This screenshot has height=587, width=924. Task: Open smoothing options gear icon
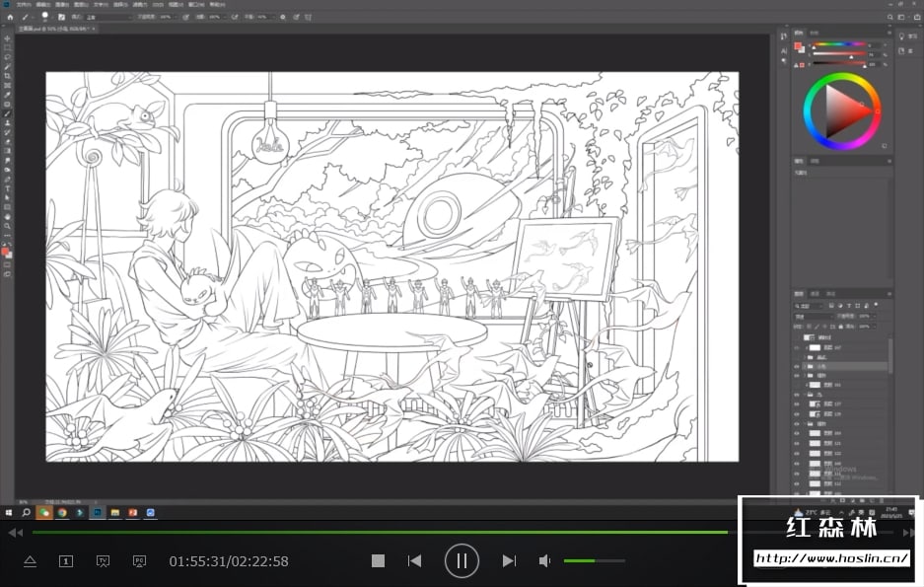[283, 17]
